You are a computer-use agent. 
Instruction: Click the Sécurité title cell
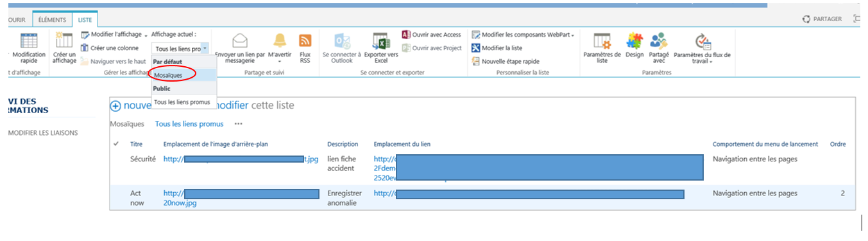pyautogui.click(x=143, y=159)
